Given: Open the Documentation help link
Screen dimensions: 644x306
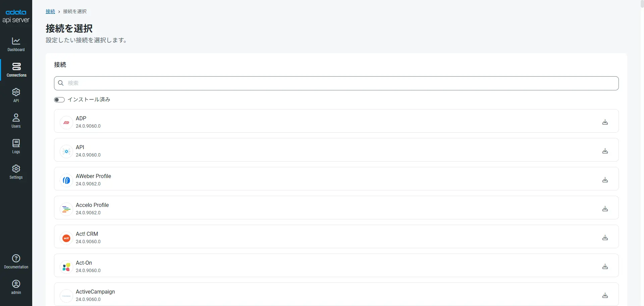Looking at the screenshot, I should point(16,262).
